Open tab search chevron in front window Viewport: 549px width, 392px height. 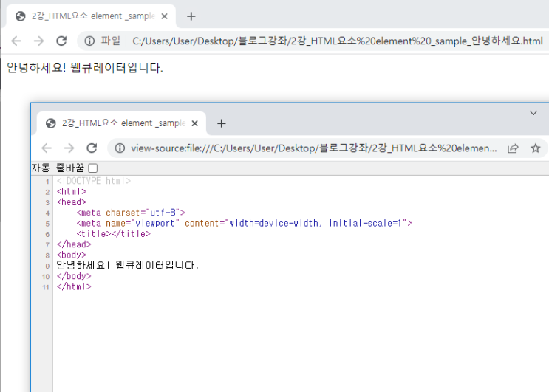[x=533, y=113]
